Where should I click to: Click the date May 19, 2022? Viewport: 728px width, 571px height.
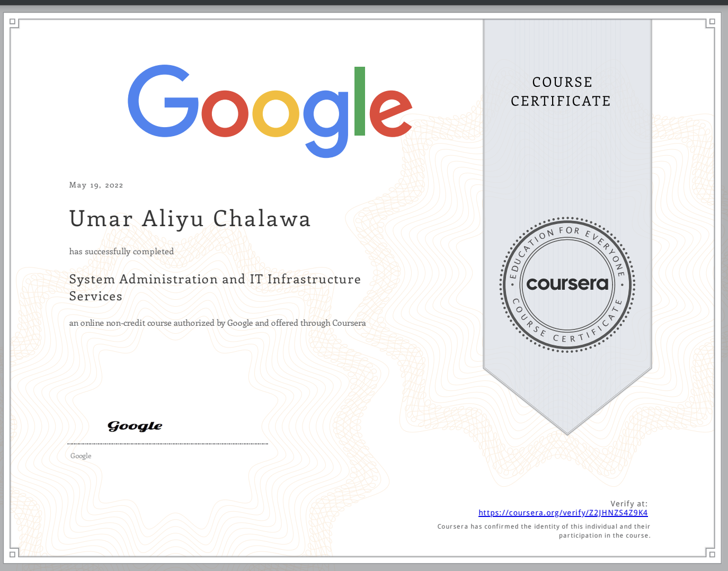[x=96, y=185]
